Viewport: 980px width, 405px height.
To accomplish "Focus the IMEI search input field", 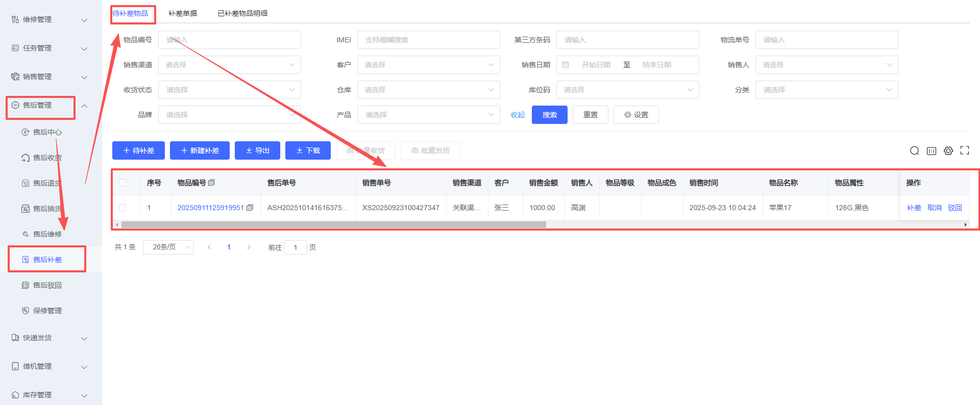I will pyautogui.click(x=428, y=40).
